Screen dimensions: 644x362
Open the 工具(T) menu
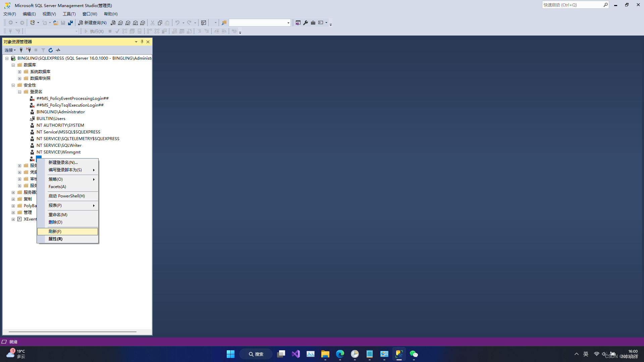(x=69, y=14)
